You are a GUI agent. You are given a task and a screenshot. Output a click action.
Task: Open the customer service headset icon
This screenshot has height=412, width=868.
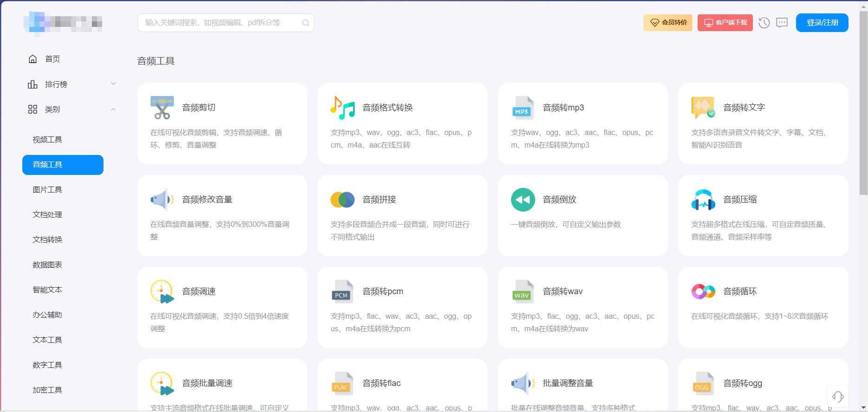tap(838, 396)
